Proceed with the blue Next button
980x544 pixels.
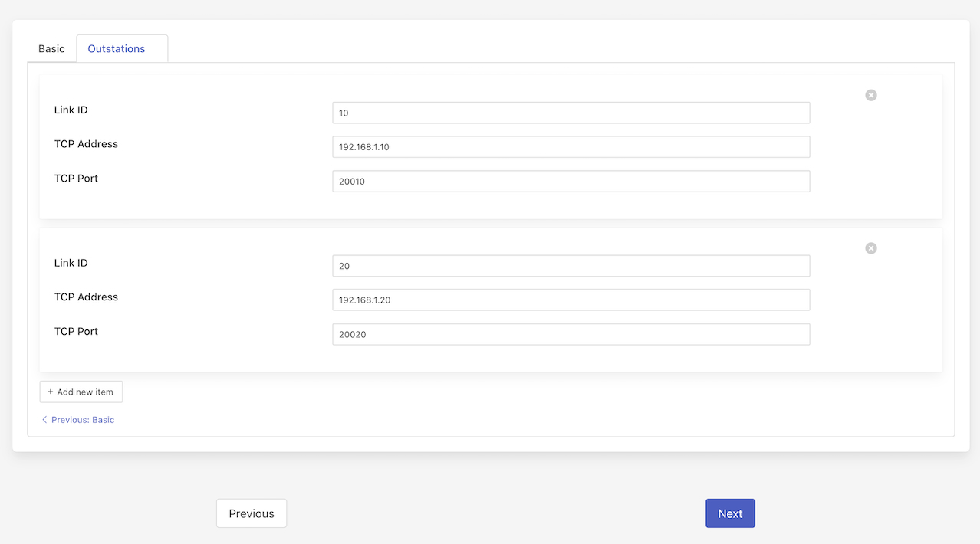coord(729,513)
